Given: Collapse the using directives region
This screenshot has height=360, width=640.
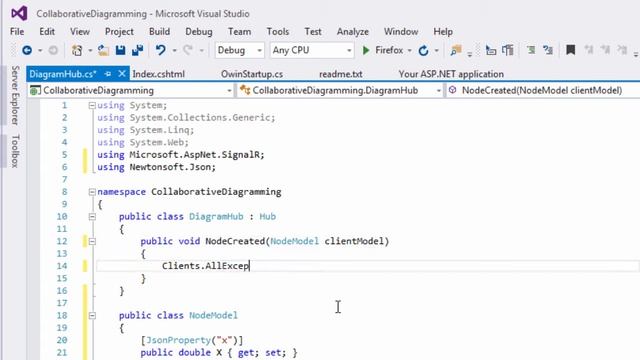Looking at the screenshot, I should 92,106.
